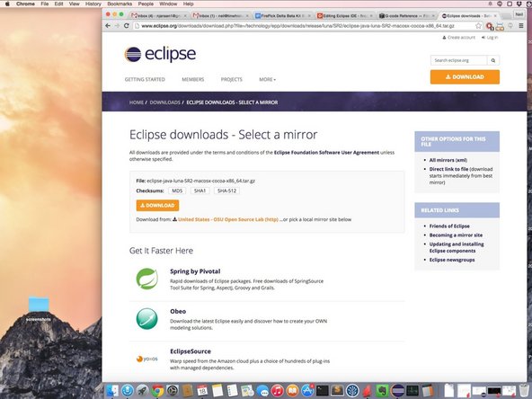This screenshot has width=532, height=399.
Task: Click the Obeo green globe logo
Action: 146,319
